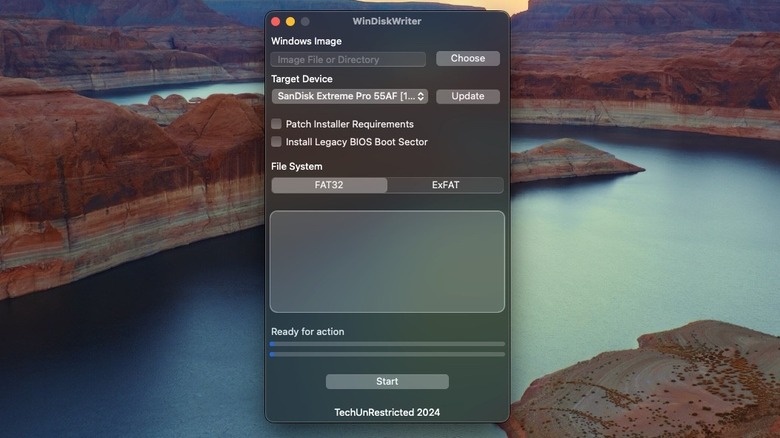Click the lower progress bar above Start

387,354
